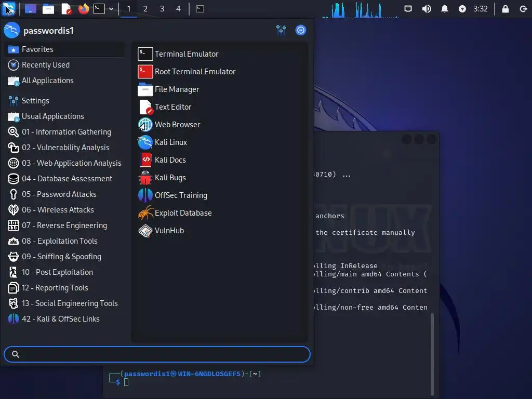The height and width of the screenshot is (399, 532).
Task: Select 01 - Information Gathering category
Action: pyautogui.click(x=65, y=132)
